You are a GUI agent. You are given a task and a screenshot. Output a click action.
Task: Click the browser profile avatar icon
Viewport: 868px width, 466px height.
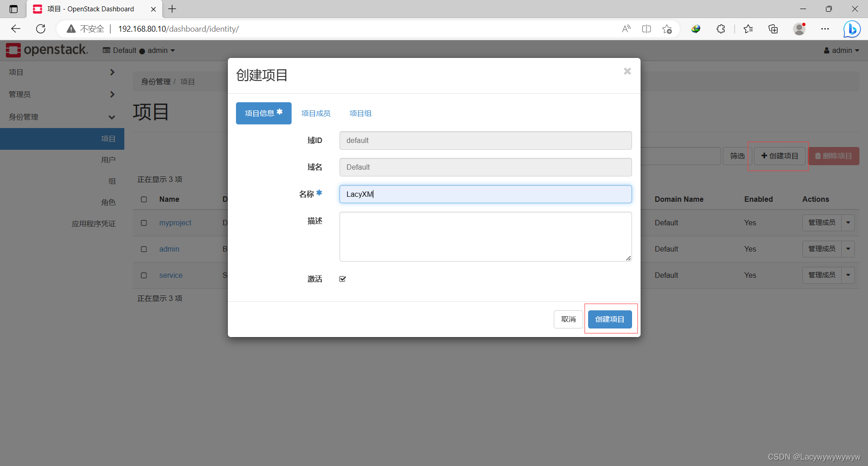pyautogui.click(x=799, y=29)
